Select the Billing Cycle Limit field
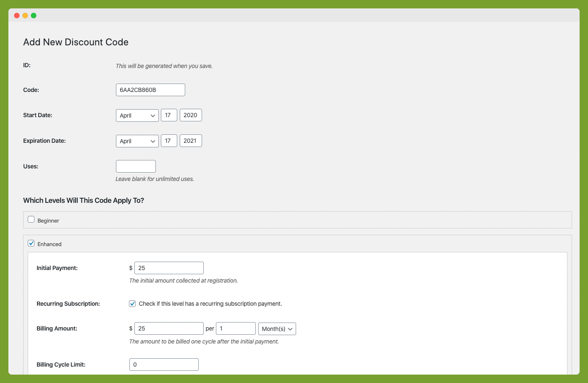 click(x=163, y=364)
